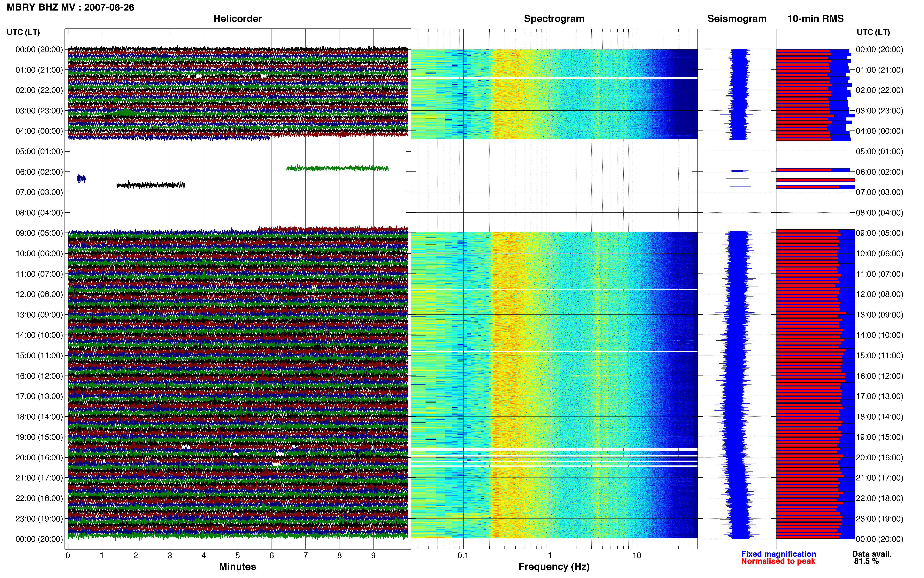The image size is (924, 578).
Task: Click the 'Data avail.' label
Action: [x=872, y=554]
